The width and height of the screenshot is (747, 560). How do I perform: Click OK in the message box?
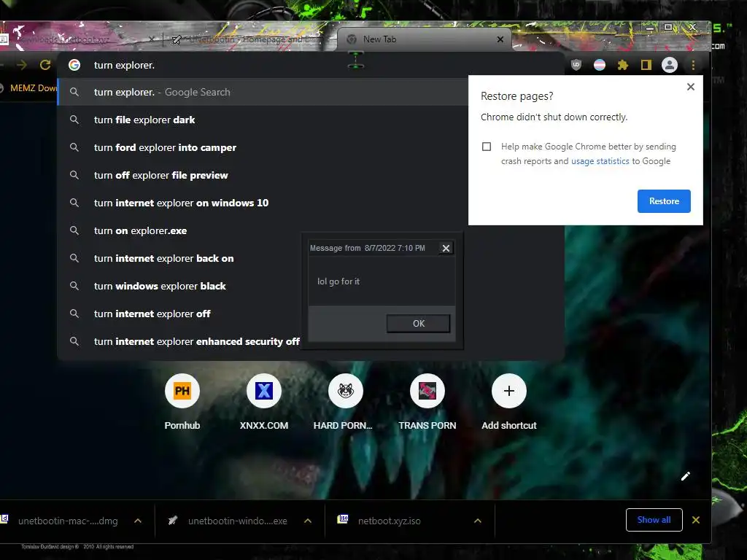pyautogui.click(x=418, y=323)
